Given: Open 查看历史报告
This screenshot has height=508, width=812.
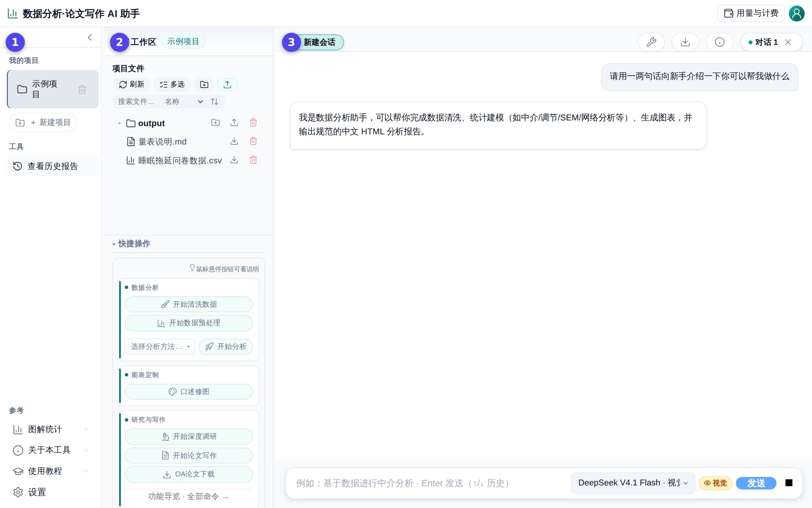Looking at the screenshot, I should [53, 166].
